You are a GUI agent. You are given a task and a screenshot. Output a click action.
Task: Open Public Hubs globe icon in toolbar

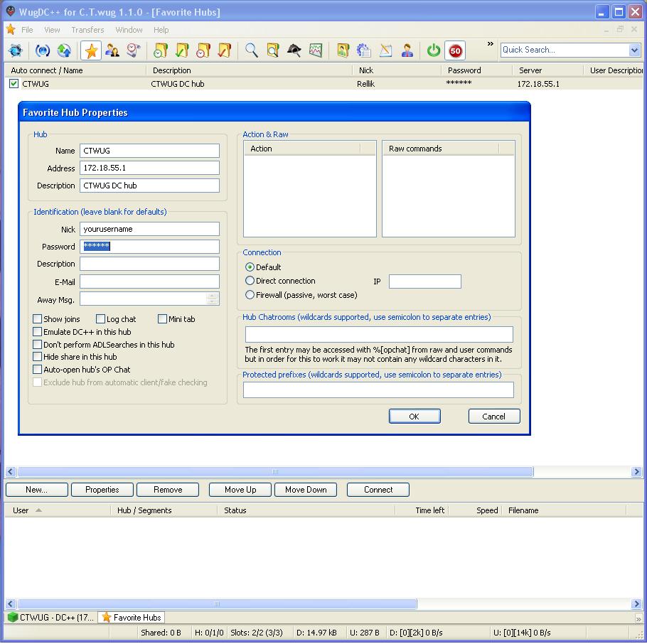(15, 50)
